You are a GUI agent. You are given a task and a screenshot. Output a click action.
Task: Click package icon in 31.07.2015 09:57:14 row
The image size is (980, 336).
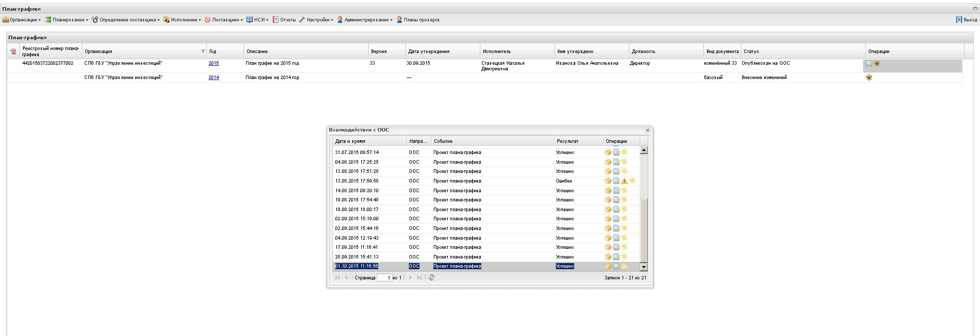pyautogui.click(x=608, y=152)
